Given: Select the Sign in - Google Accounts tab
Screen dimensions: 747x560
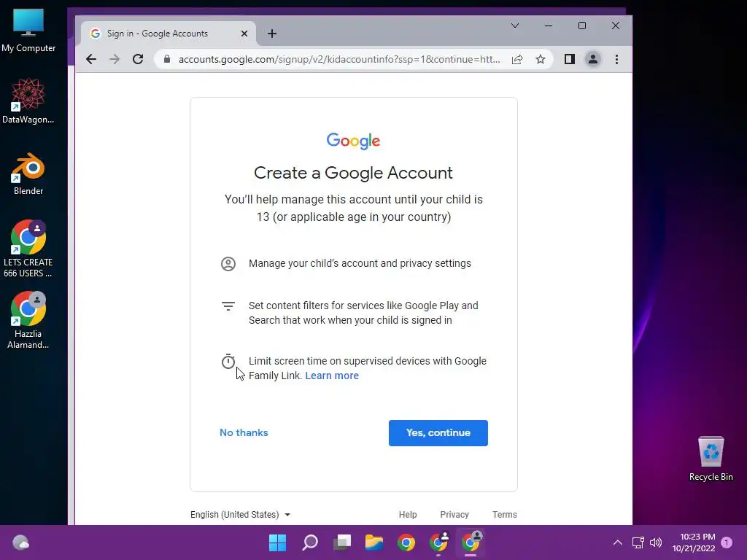Looking at the screenshot, I should (x=168, y=34).
